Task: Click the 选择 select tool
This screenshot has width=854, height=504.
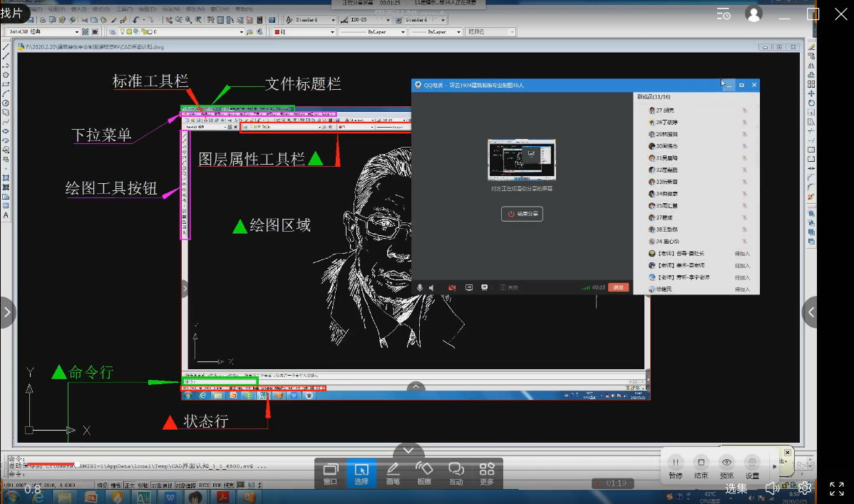Action: pyautogui.click(x=361, y=473)
